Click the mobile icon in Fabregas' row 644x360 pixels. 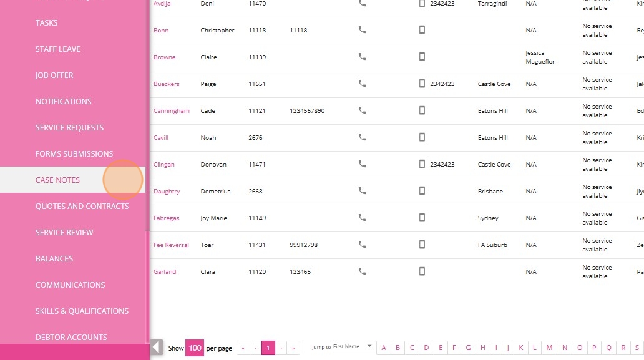[422, 218]
